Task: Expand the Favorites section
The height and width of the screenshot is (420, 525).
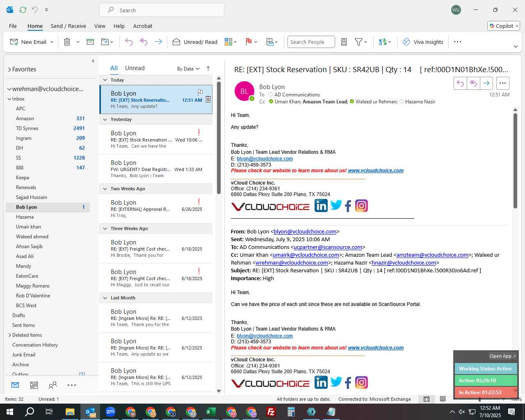Action: (9, 70)
